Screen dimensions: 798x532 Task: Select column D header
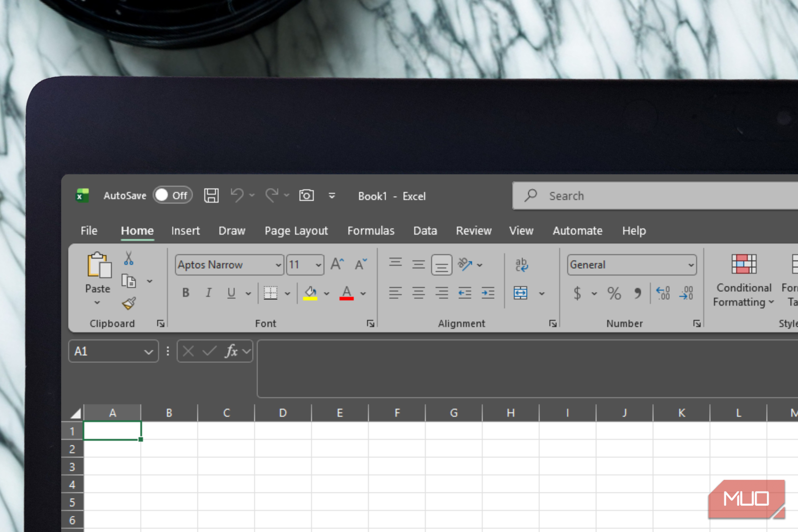[283, 413]
